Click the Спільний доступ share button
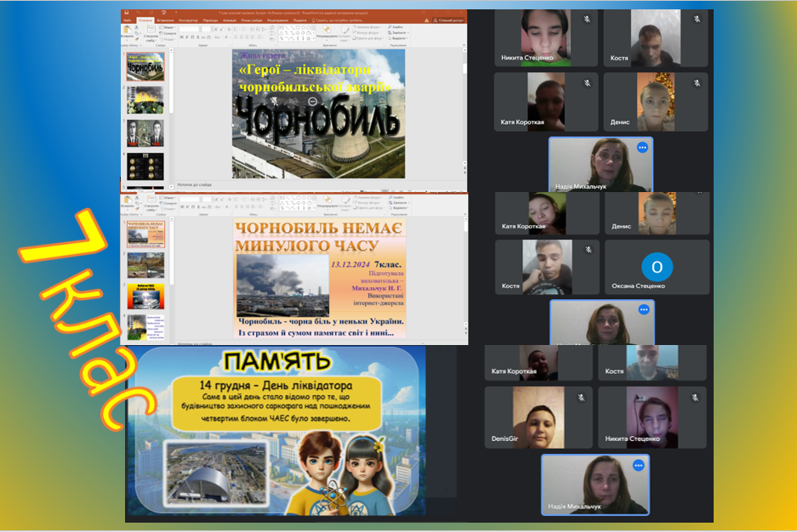The width and height of the screenshot is (797, 532). pyautogui.click(x=449, y=20)
